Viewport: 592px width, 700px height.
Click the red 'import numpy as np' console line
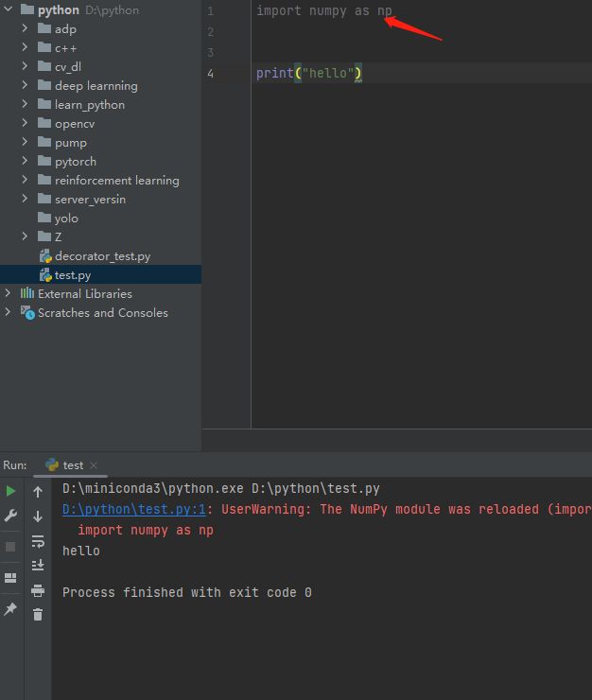pos(146,530)
